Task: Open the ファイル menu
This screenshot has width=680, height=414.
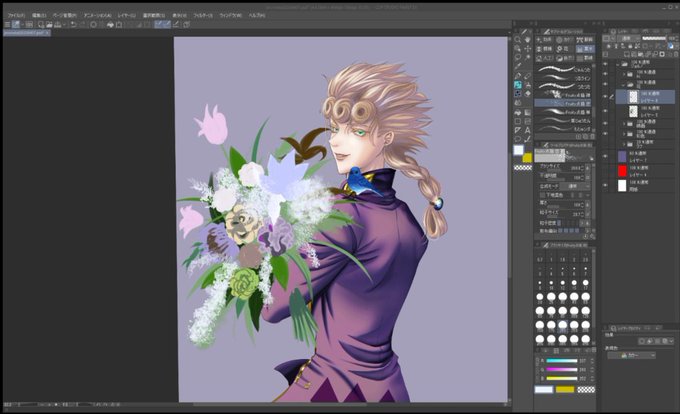Action: pos(16,15)
